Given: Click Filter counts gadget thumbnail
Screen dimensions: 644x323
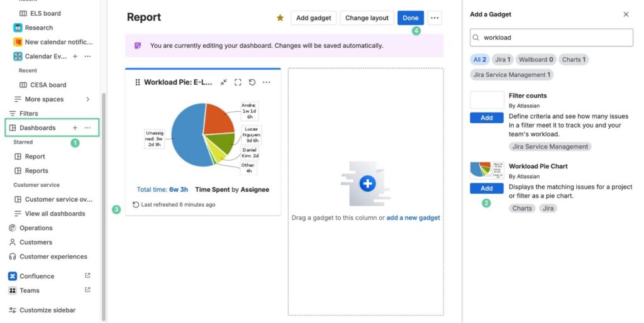Looking at the screenshot, I should pyautogui.click(x=487, y=100).
